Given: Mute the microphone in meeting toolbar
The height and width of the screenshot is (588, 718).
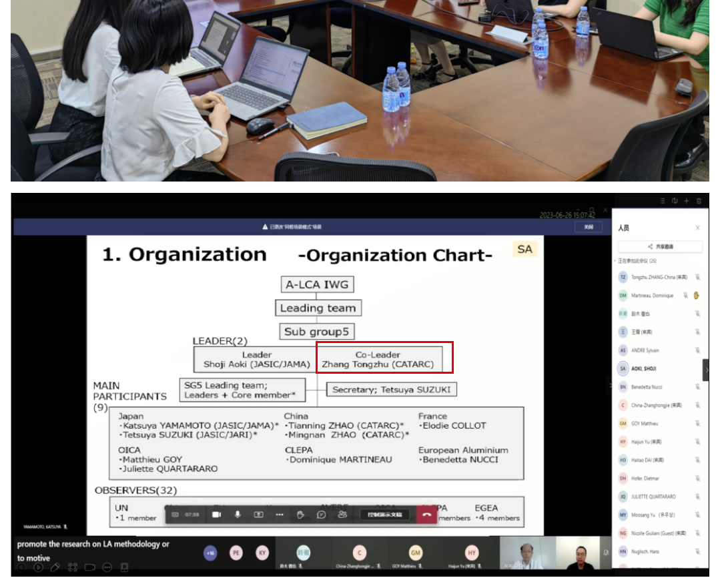Looking at the screenshot, I should point(238,515).
